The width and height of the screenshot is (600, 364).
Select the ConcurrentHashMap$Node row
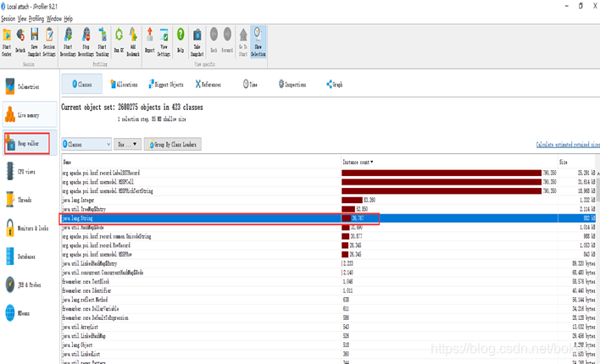328,273
